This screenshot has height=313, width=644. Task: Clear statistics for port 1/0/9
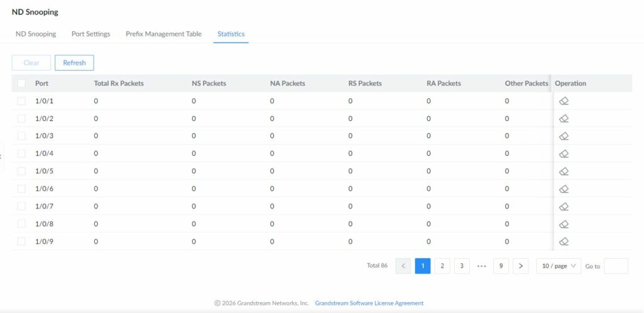[x=564, y=241]
